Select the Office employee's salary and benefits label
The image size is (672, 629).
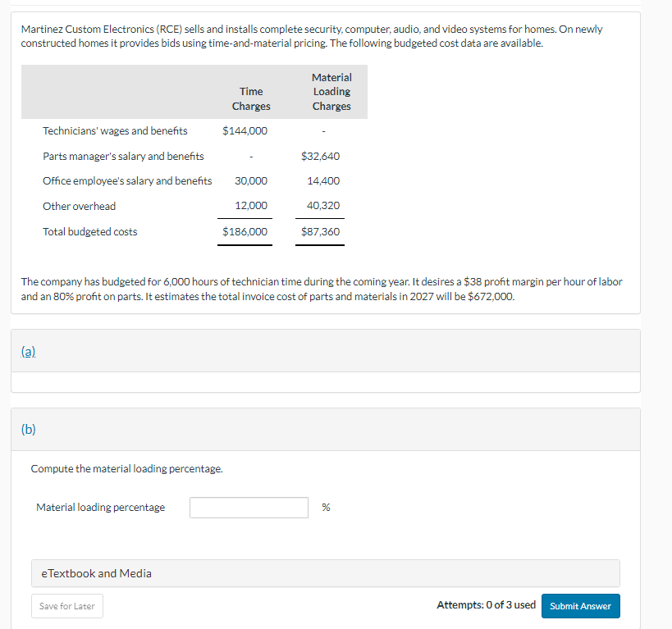(x=127, y=181)
